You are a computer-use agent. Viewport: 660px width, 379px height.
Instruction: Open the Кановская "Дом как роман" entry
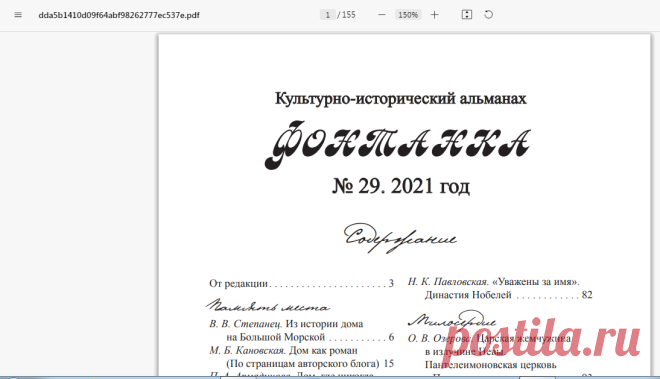(301, 357)
